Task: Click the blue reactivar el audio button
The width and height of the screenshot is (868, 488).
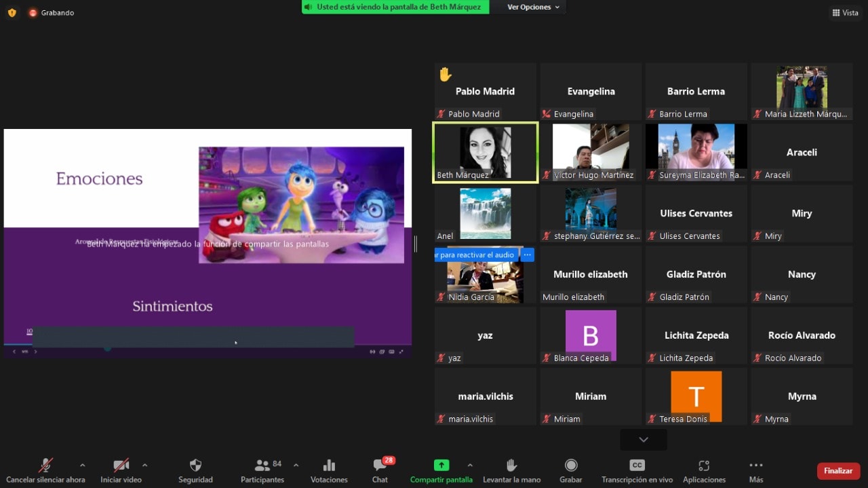Action: 476,255
